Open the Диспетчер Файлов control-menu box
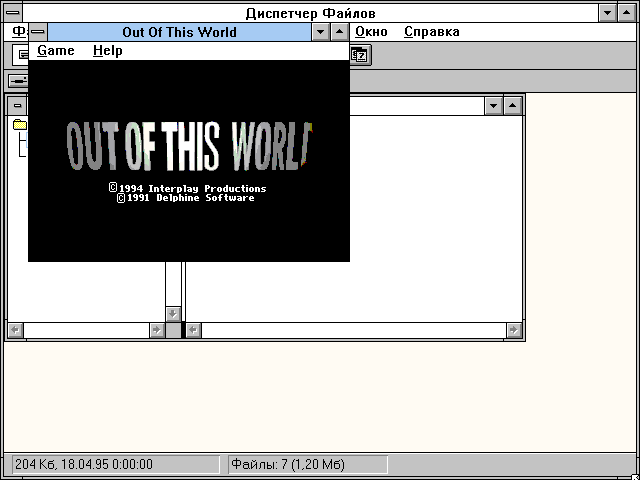This screenshot has width=640, height=480. 13,13
